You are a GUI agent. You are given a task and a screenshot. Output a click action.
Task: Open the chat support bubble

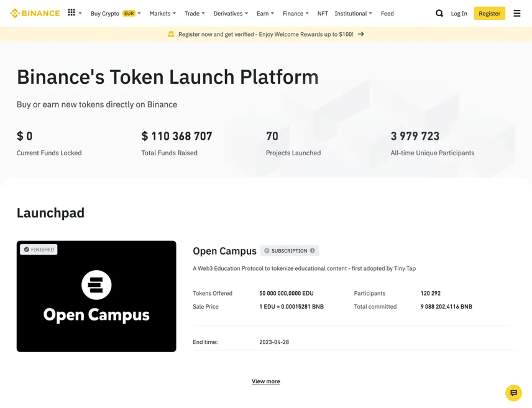tap(513, 392)
